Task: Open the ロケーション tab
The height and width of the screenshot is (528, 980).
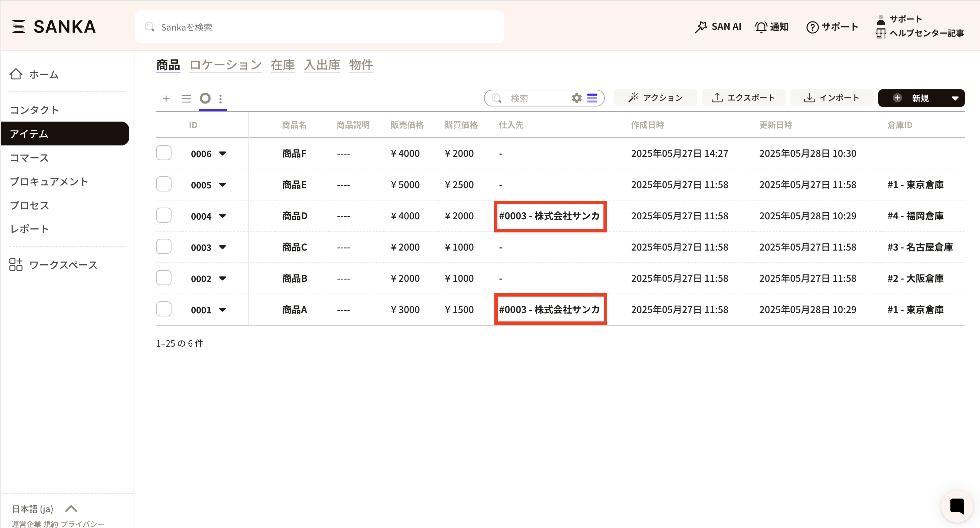Action: coord(225,65)
